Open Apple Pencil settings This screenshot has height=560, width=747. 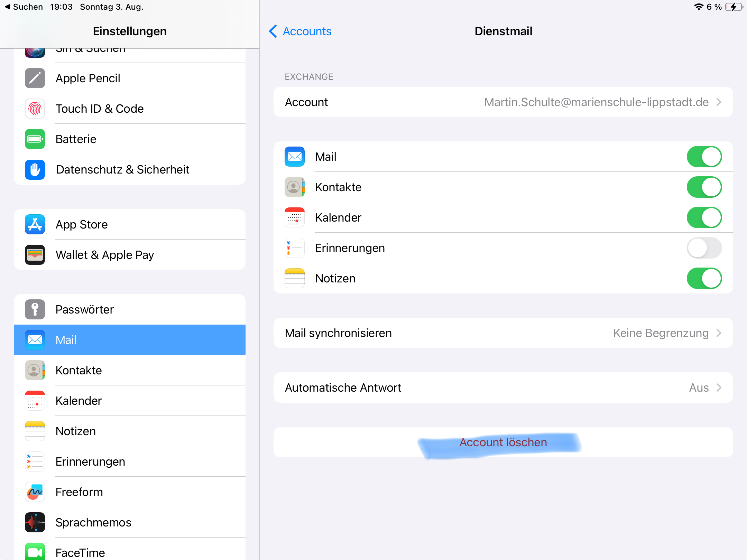pyautogui.click(x=130, y=78)
